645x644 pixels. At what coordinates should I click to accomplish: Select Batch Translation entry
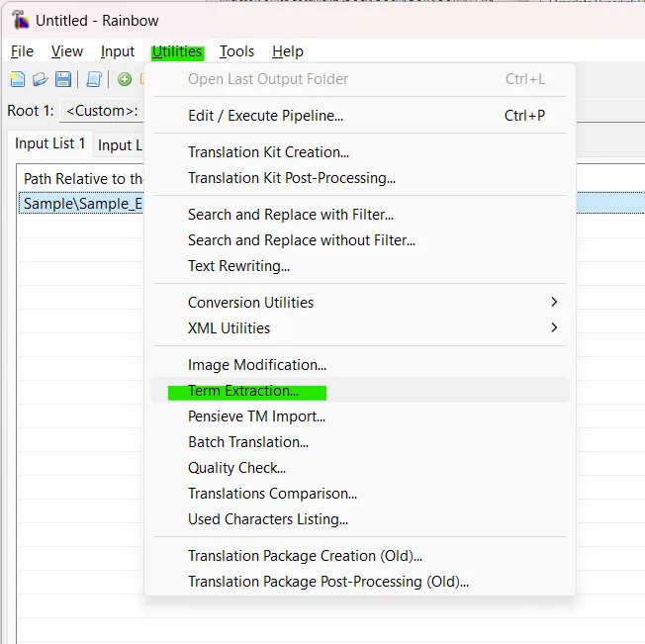click(360, 442)
